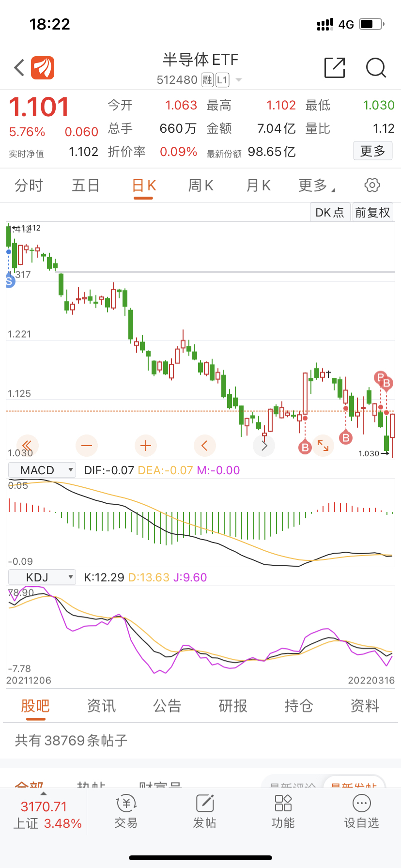Screen dimensions: 401x868
Task: Zoom in chart with plus icon
Action: (x=145, y=446)
